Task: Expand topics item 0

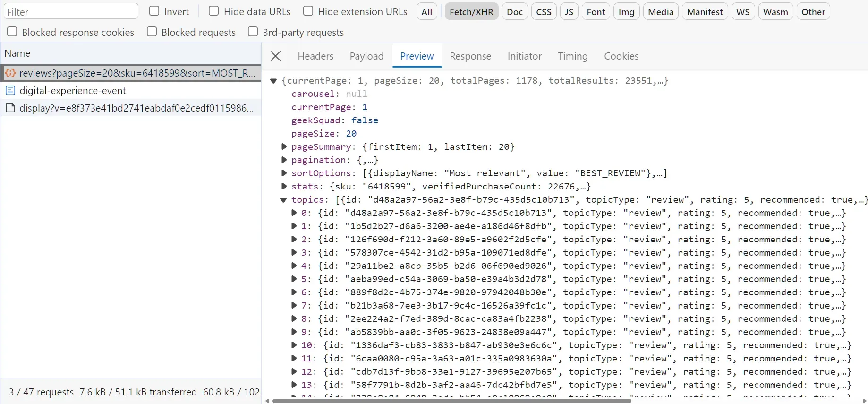Action: tap(294, 213)
